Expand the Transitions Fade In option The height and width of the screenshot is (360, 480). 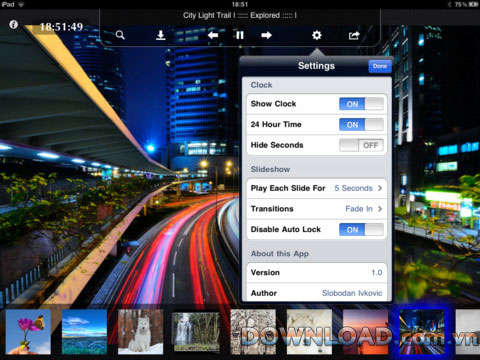[317, 209]
